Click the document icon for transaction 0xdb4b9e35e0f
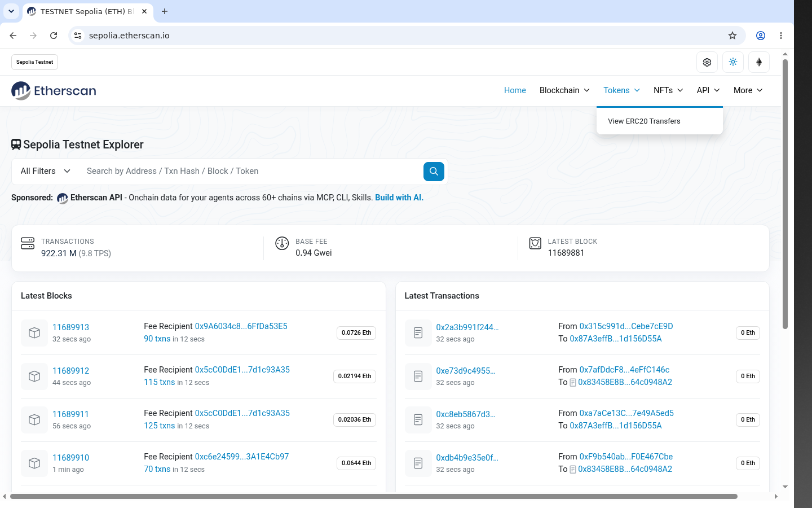Viewport: 812px width, 508px height. [x=418, y=463]
